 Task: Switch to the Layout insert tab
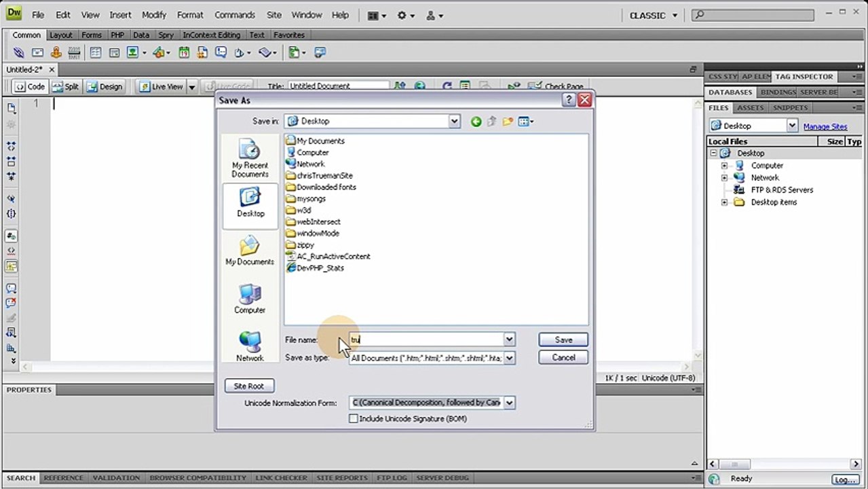coord(60,35)
